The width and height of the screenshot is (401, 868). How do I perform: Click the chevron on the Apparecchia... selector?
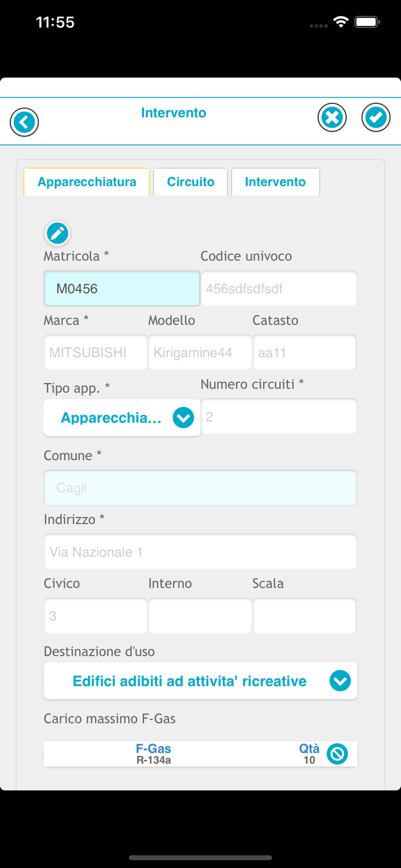point(183,417)
